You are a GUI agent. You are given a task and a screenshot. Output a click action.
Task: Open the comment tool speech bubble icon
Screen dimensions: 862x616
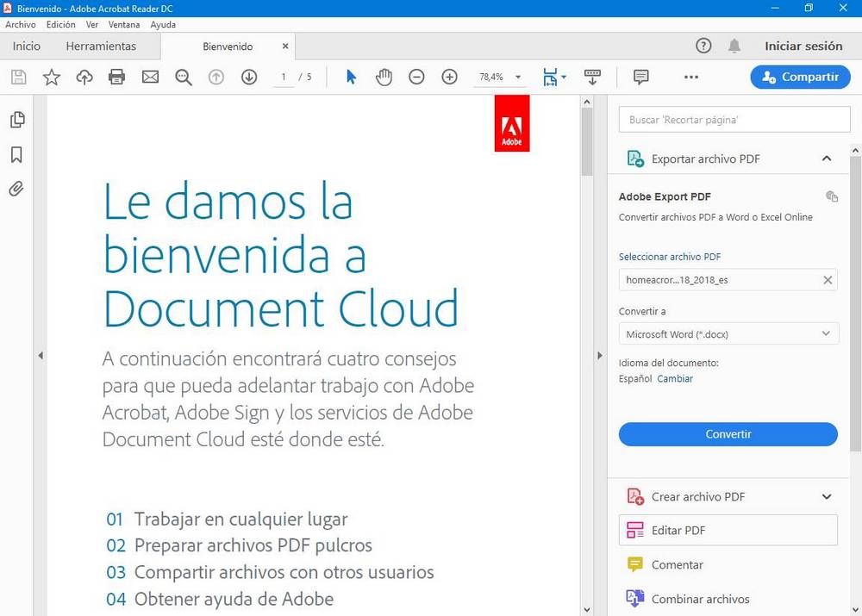point(640,77)
